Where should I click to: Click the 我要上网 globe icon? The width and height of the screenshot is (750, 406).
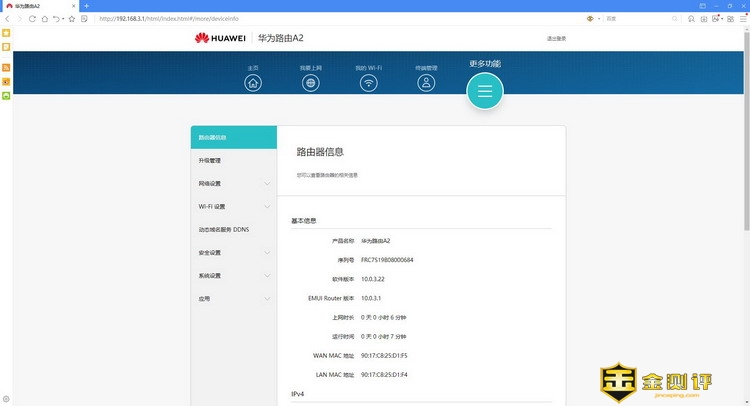coord(311,83)
